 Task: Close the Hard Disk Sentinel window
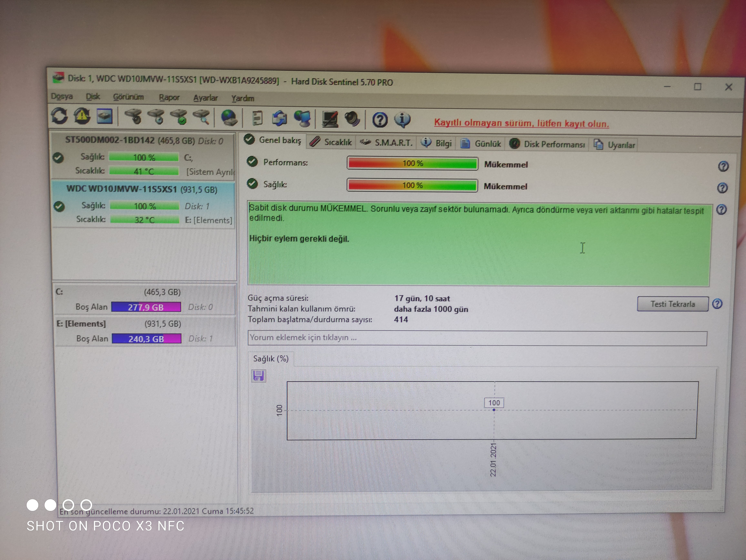(x=728, y=87)
